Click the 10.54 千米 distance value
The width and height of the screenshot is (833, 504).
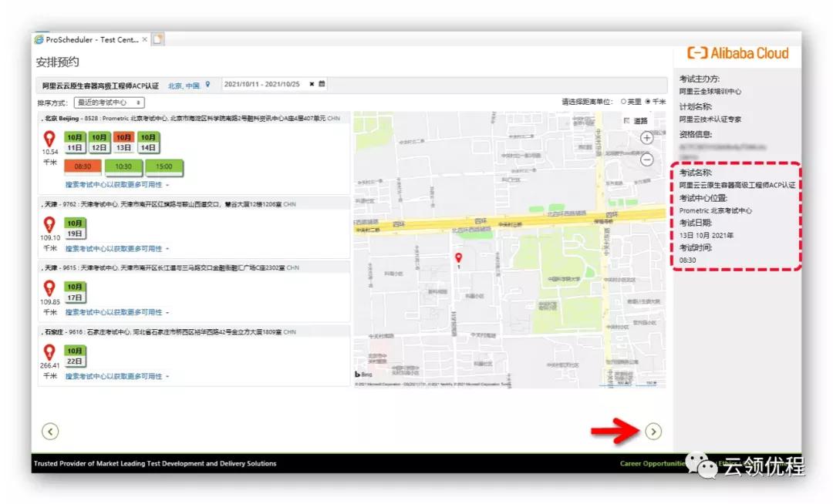[50, 157]
